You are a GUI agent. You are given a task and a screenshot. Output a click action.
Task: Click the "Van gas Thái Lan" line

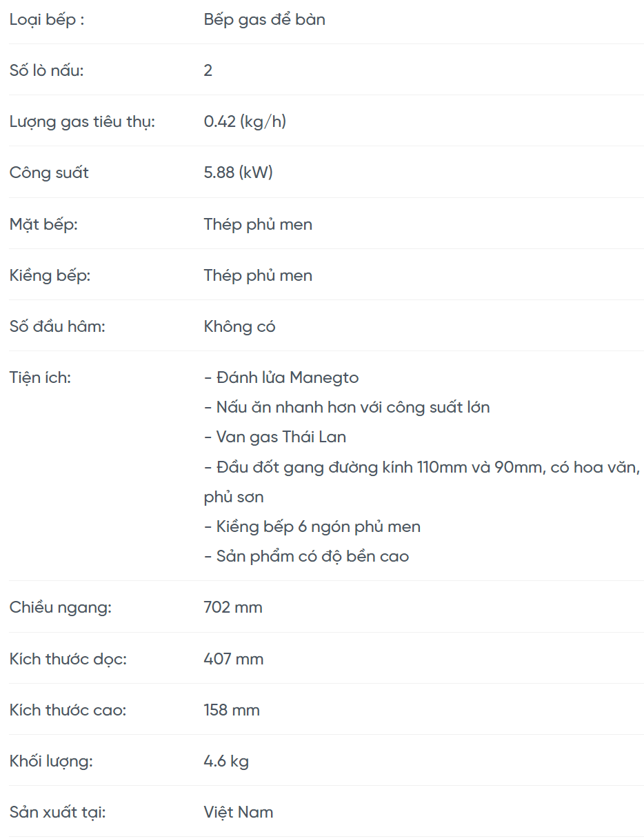(275, 437)
